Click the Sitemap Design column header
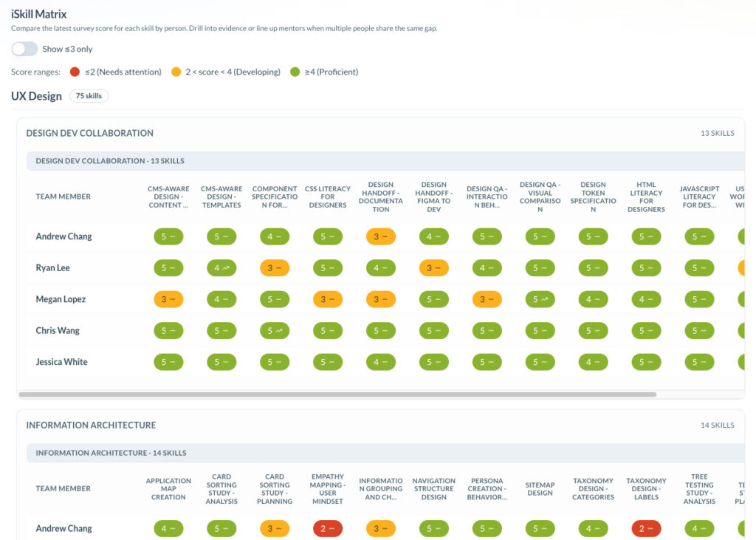756x540 pixels. 540,489
